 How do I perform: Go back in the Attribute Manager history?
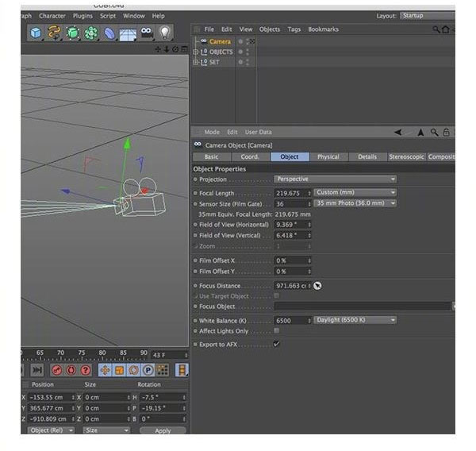tap(398, 132)
